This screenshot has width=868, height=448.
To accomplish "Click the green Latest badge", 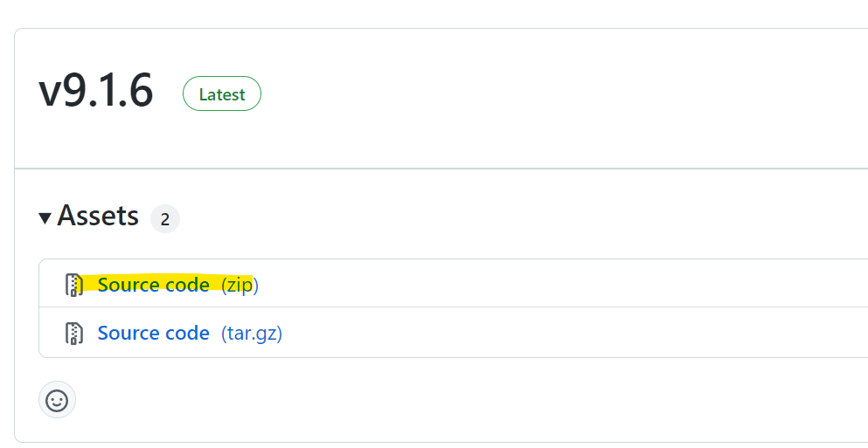I will tap(222, 93).
